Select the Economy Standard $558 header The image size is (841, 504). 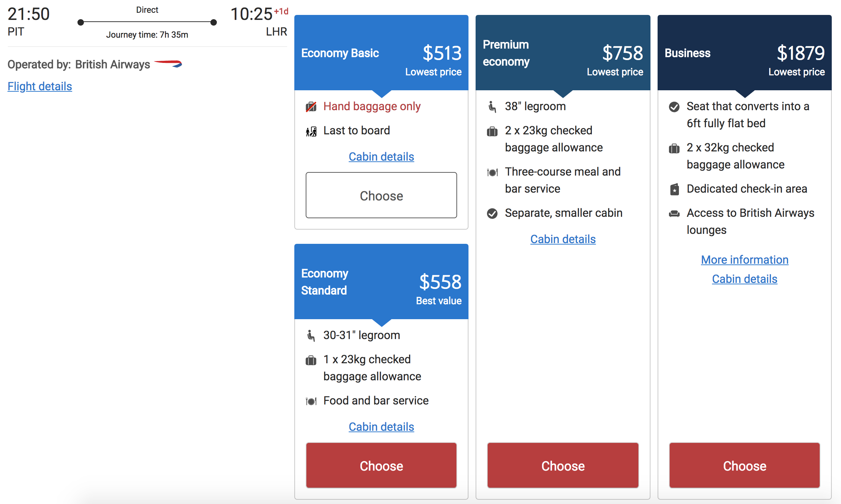pyautogui.click(x=381, y=282)
